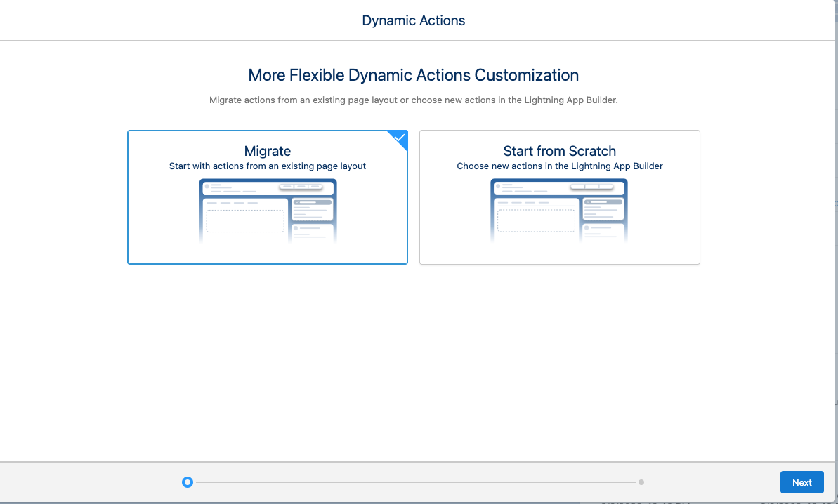Click the middle of the progress indicator line
The image size is (838, 504).
point(414,482)
